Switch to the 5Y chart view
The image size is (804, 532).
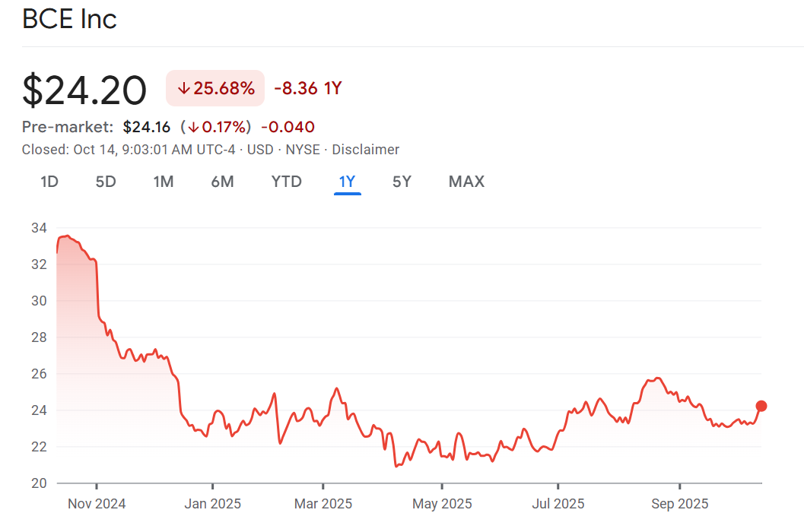(402, 182)
